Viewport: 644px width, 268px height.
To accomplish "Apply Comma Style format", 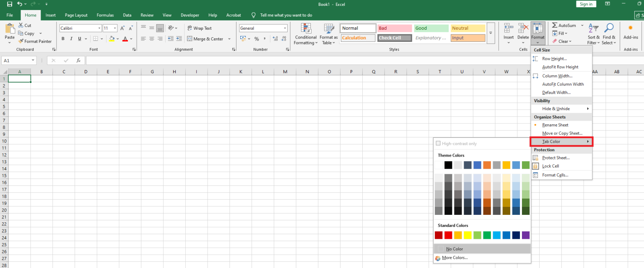I will click(x=264, y=39).
